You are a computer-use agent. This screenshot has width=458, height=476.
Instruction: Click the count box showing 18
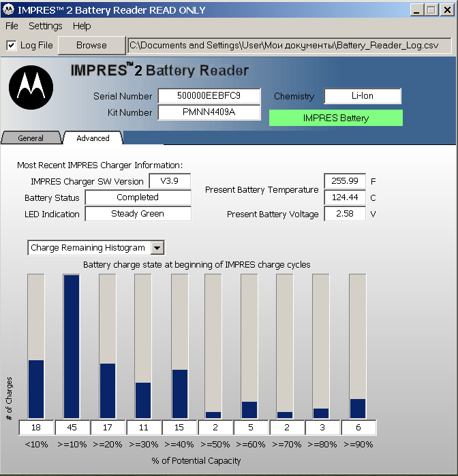[x=36, y=428]
